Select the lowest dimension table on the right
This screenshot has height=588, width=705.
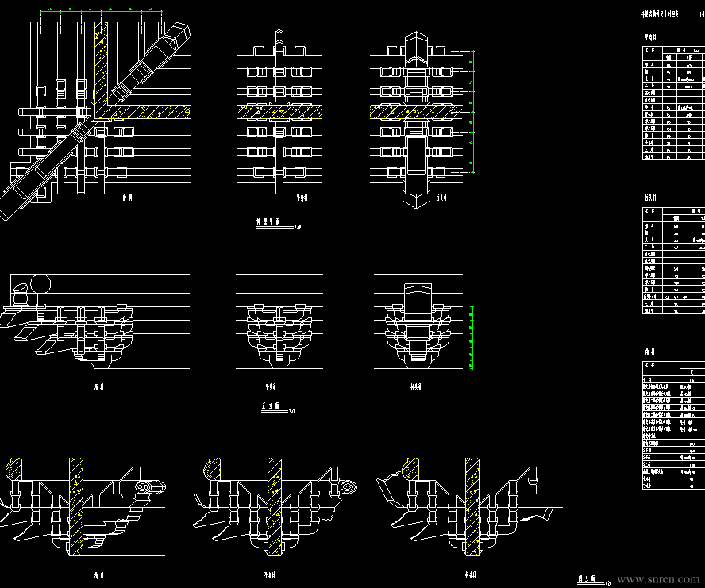(673, 425)
